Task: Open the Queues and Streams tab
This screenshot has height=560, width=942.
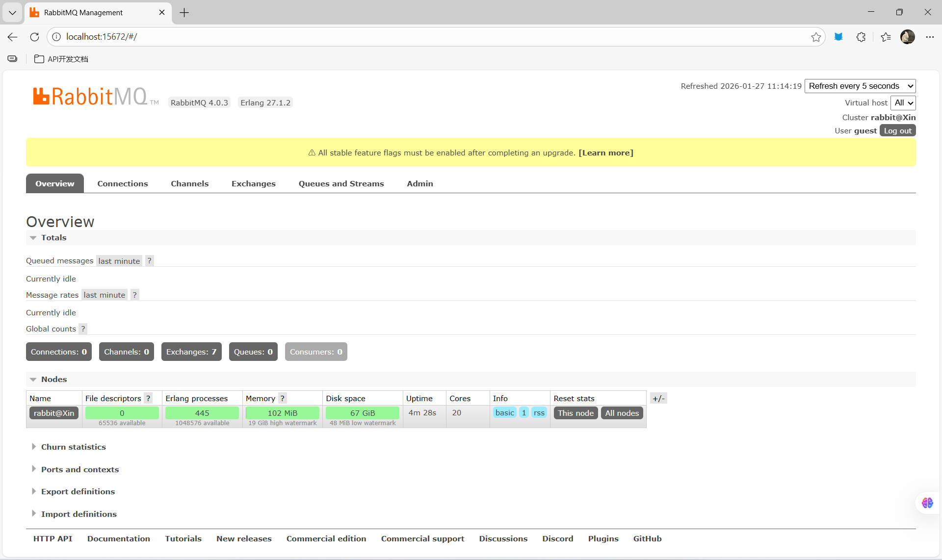Action: click(x=341, y=183)
